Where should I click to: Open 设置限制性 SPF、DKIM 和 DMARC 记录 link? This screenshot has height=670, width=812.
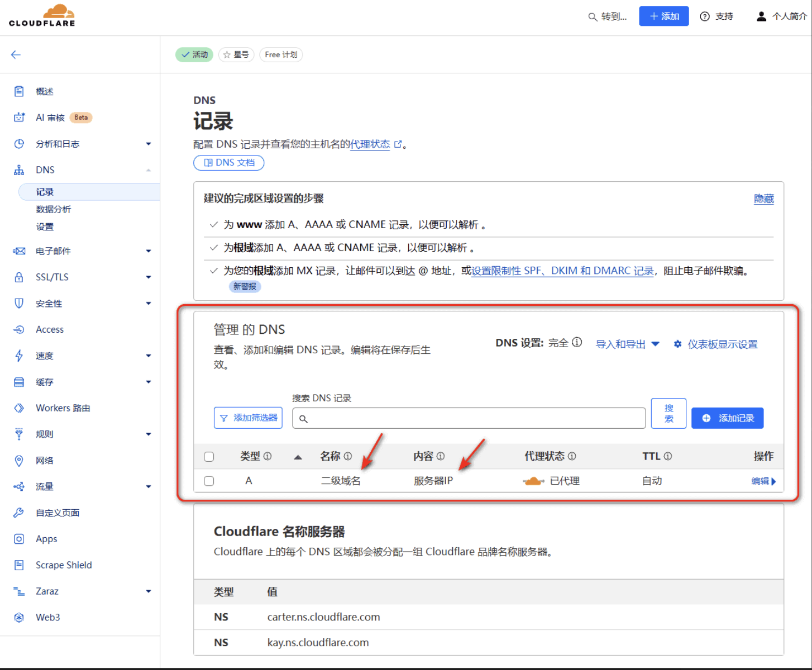(562, 271)
